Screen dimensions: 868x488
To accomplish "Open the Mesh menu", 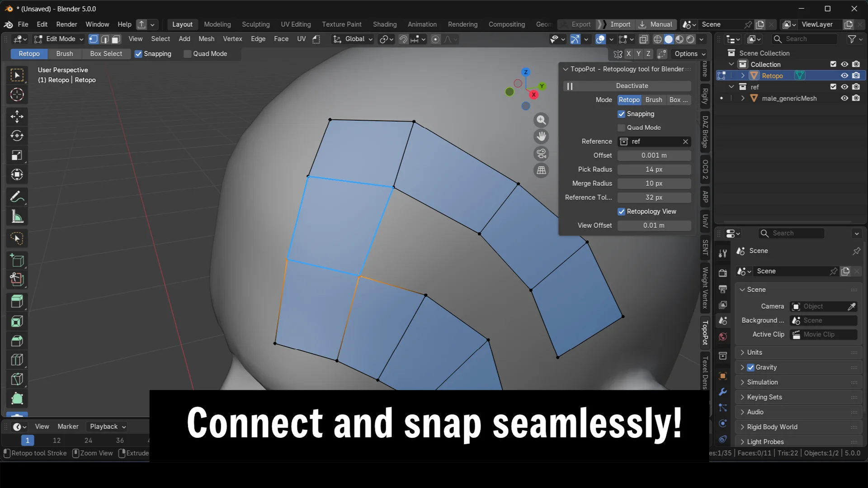I will click(206, 39).
